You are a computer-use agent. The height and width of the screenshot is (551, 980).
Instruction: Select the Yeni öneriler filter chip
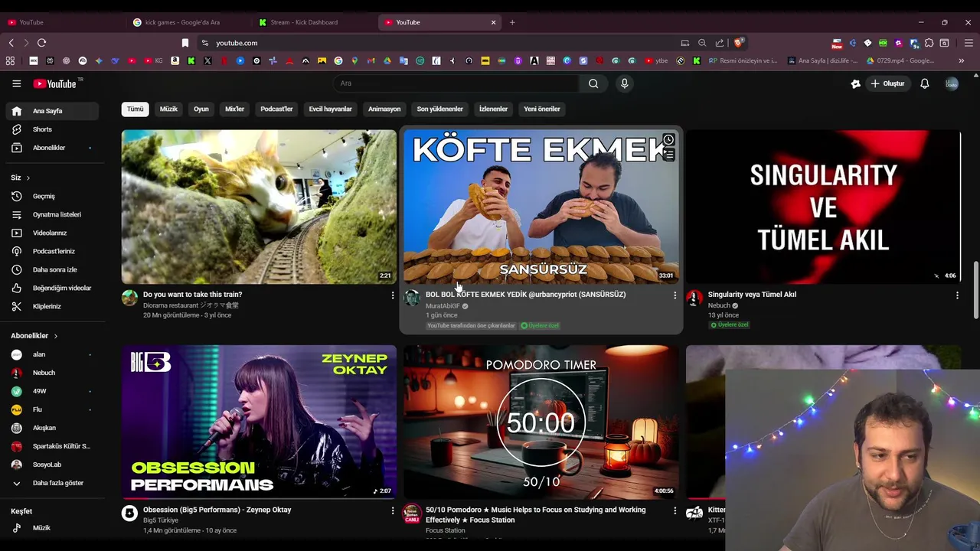[542, 109]
